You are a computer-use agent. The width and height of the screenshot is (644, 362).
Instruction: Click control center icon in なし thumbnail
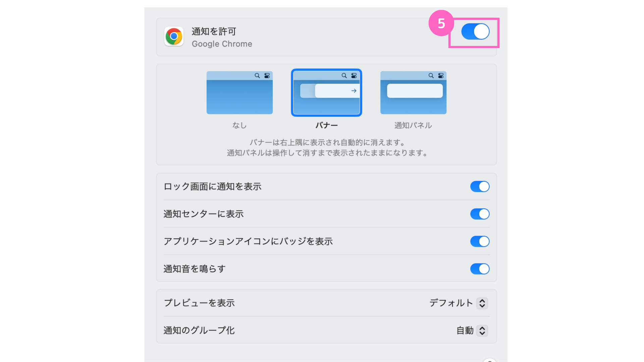click(267, 76)
